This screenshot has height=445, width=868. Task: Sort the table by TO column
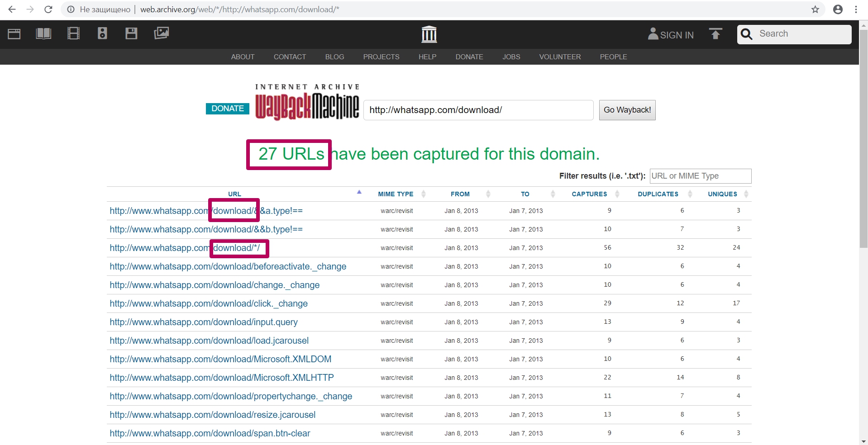pyautogui.click(x=525, y=194)
